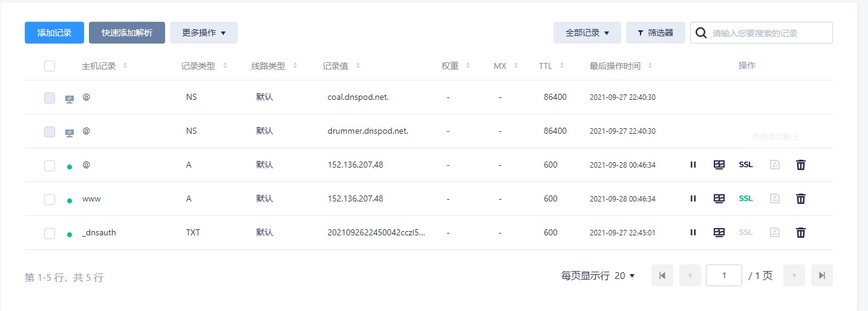Delete the @ A record
Screen dimensions: 868x311
801,165
